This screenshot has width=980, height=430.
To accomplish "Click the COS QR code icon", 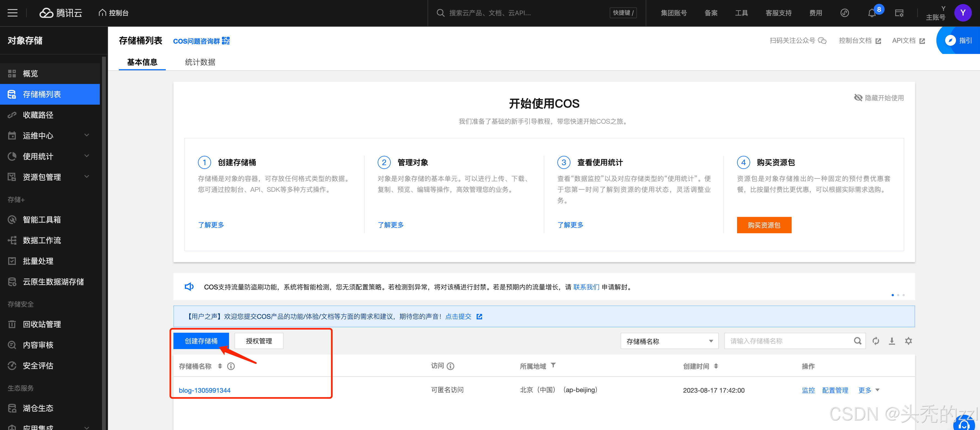I will point(226,41).
